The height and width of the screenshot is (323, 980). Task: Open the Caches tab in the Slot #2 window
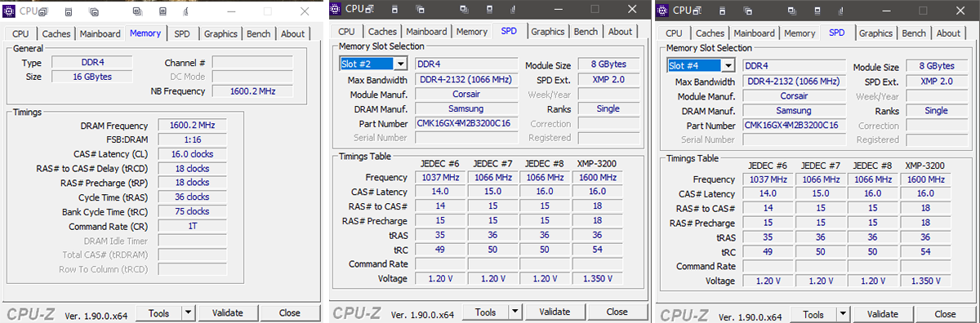pos(382,32)
